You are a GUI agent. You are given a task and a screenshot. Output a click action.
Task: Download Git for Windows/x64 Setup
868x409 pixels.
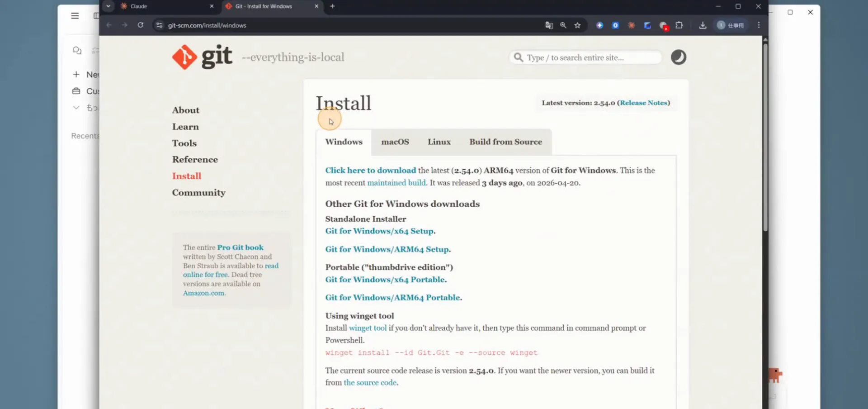379,231
